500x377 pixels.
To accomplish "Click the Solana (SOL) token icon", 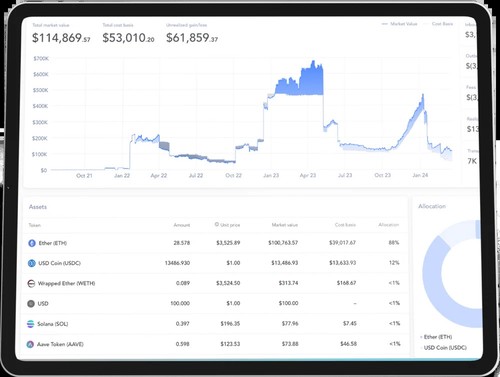I will [x=30, y=324].
